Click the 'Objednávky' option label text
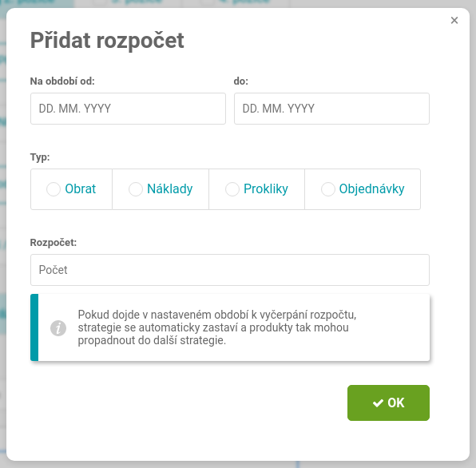This screenshot has height=468, width=476. pos(371,188)
